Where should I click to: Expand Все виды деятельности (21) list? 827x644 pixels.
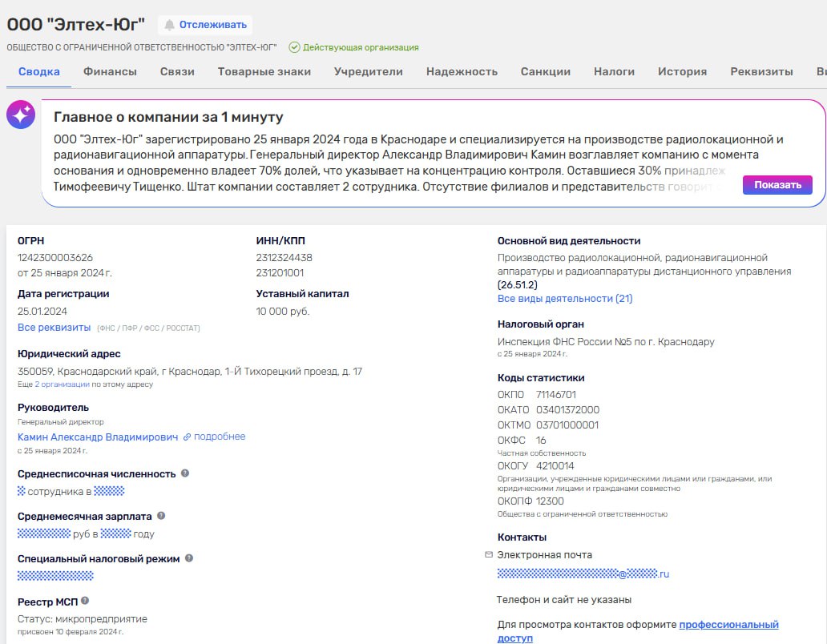pos(564,299)
